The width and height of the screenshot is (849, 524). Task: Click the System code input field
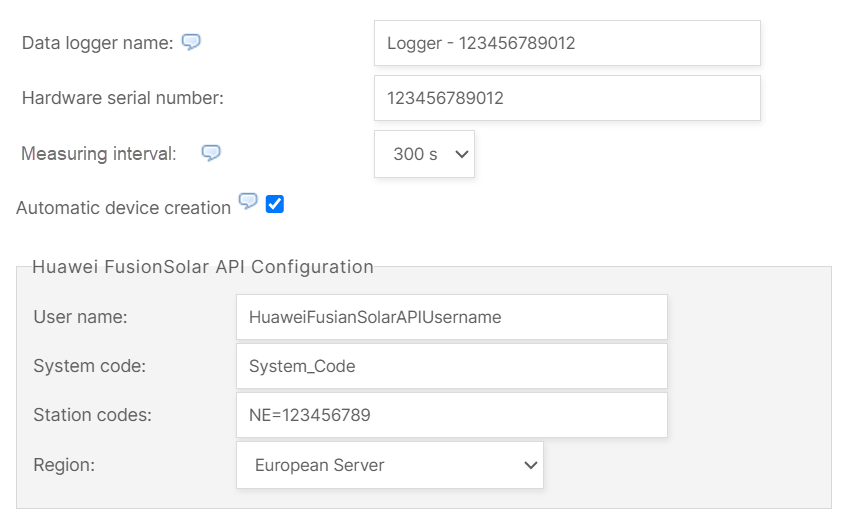(452, 366)
